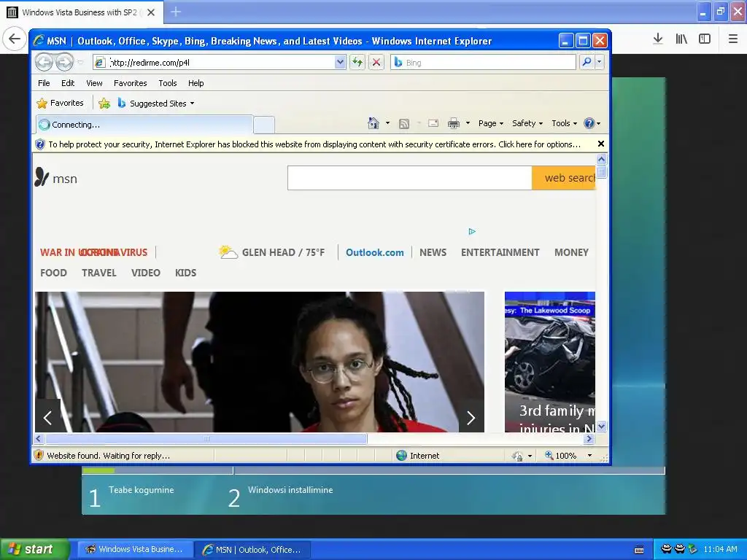This screenshot has height=560, width=747.
Task: Click the Bing search magnifier icon
Action: coord(587,62)
